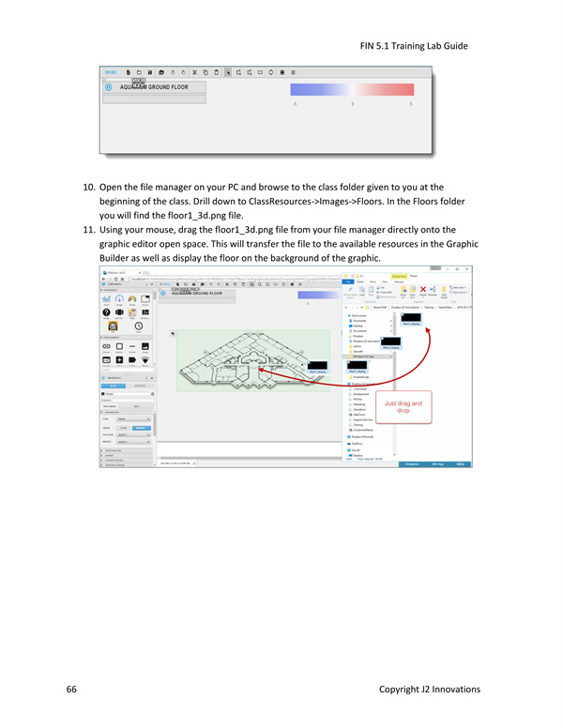
Task: Switch to the Advanced properties tab
Action: (141, 386)
